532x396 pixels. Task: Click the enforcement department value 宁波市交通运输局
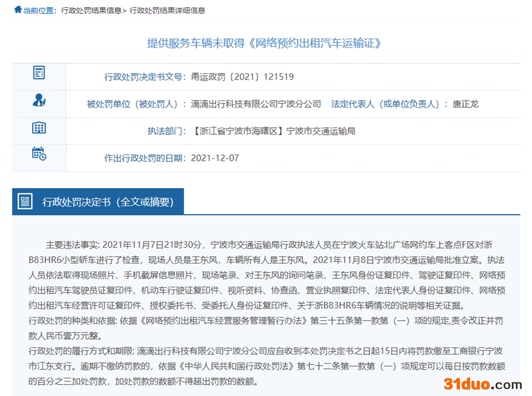[321, 131]
